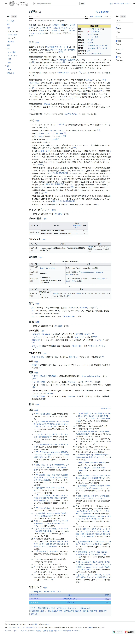Viewport: 140px width, 644px height.
Task: Open the 履歴を表示 tab
Action: [x=98, y=17]
